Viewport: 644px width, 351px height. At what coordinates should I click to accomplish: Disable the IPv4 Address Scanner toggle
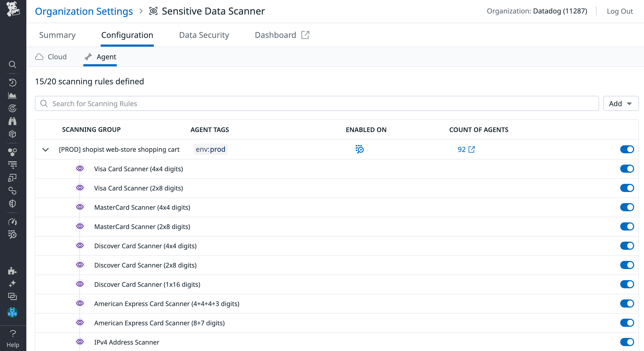[627, 342]
